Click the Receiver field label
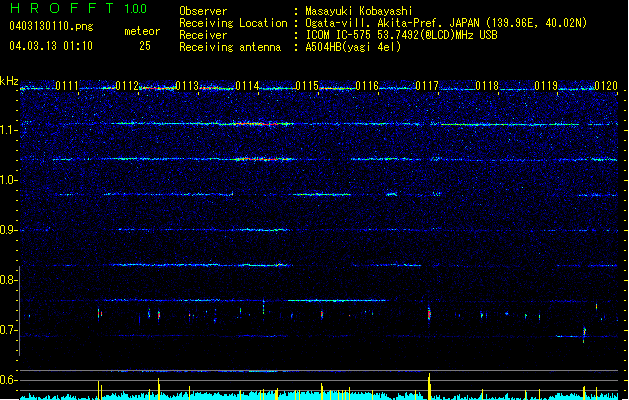Screen dimensions: 629x400 (203, 35)
